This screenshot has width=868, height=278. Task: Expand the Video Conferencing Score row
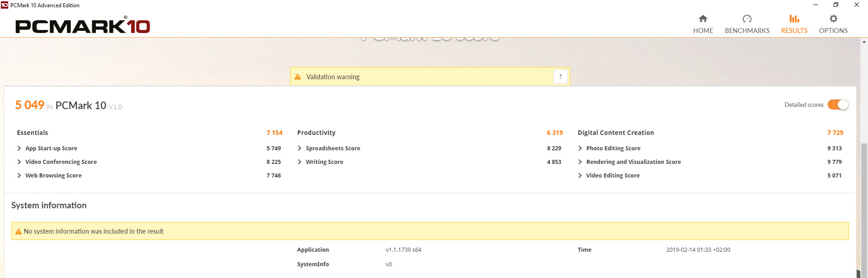click(x=19, y=162)
